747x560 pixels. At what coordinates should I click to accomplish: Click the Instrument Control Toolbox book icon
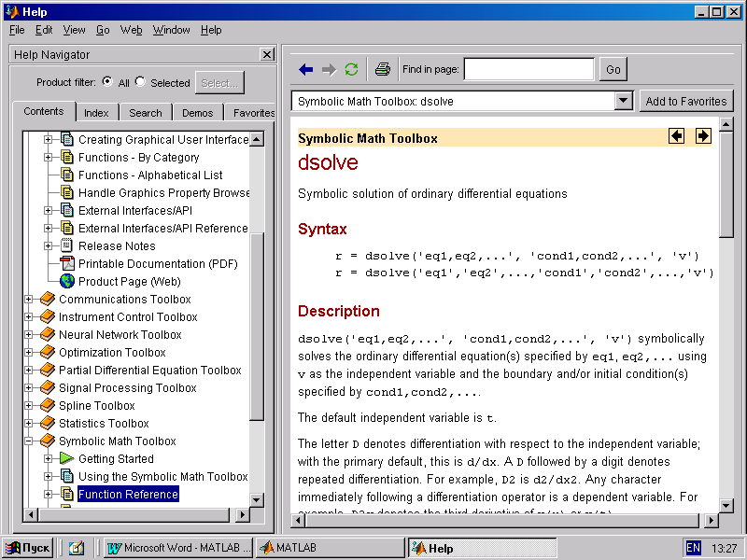[48, 316]
